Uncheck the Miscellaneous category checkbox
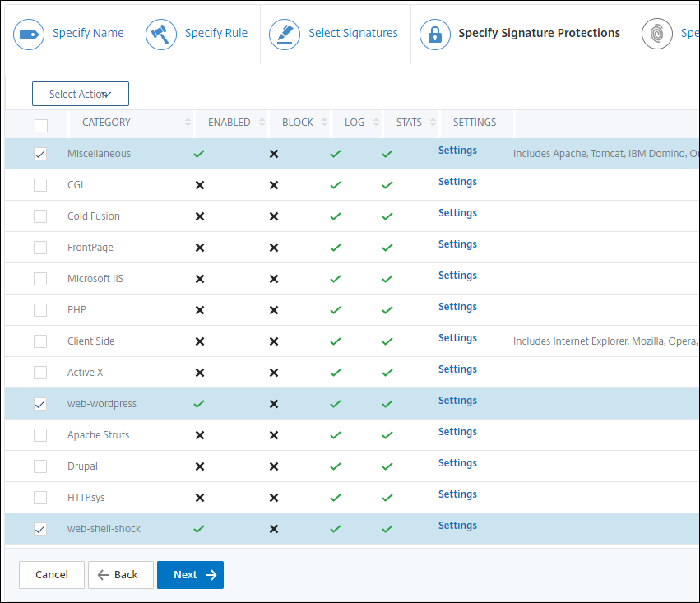 pyautogui.click(x=40, y=154)
